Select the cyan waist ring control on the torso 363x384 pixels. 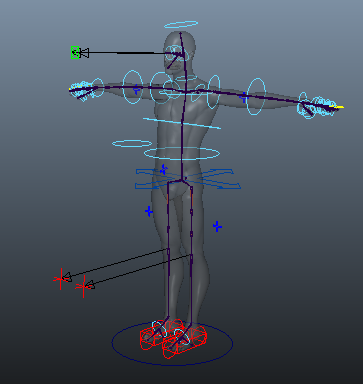(x=182, y=153)
